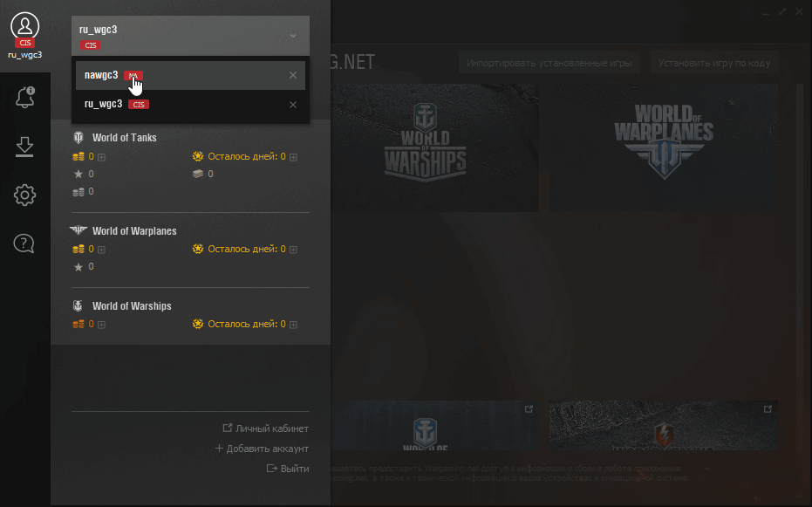The height and width of the screenshot is (507, 812).
Task: Open the settings gear icon
Action: [24, 195]
